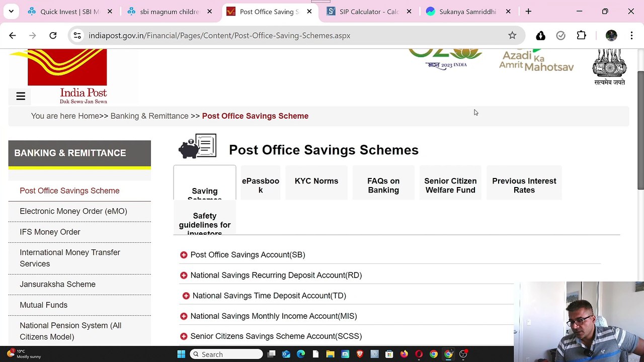Switch to the ePassbook tab

tap(261, 183)
